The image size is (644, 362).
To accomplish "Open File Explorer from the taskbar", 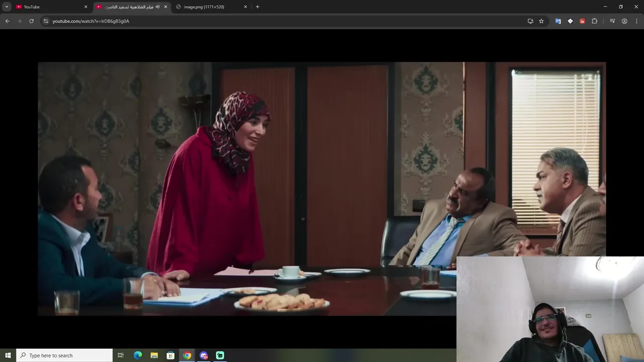I will [x=154, y=355].
